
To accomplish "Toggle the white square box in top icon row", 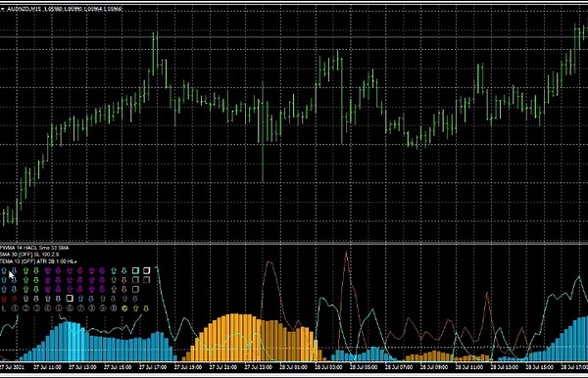I will 147,270.
